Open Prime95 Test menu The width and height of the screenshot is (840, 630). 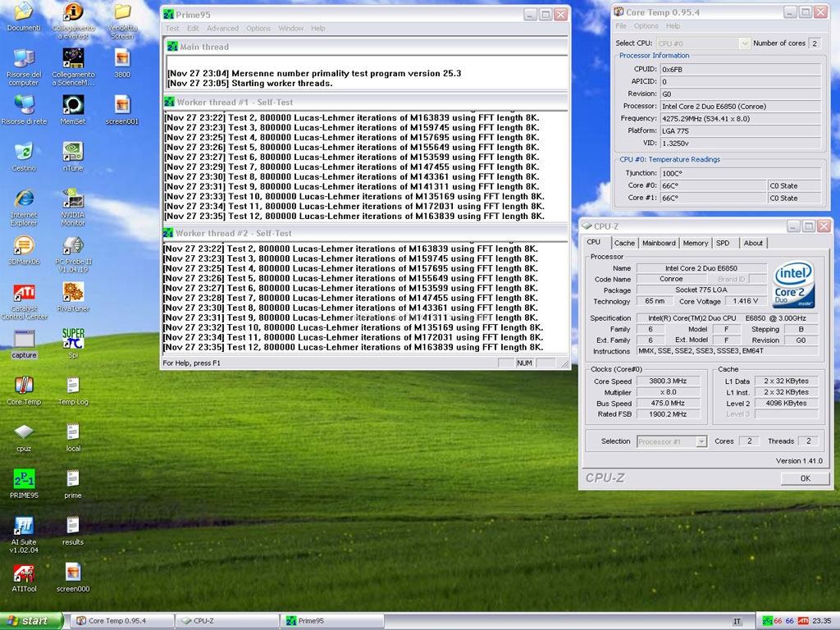pos(172,29)
